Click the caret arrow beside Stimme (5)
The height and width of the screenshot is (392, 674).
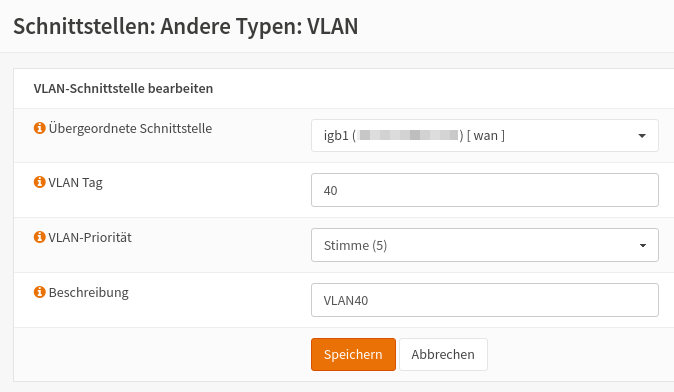643,246
